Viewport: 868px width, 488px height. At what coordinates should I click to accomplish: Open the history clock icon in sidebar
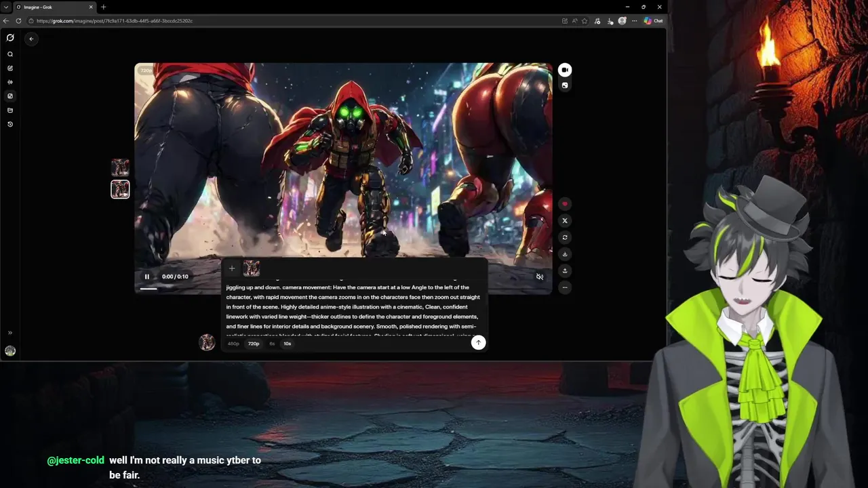(x=10, y=124)
